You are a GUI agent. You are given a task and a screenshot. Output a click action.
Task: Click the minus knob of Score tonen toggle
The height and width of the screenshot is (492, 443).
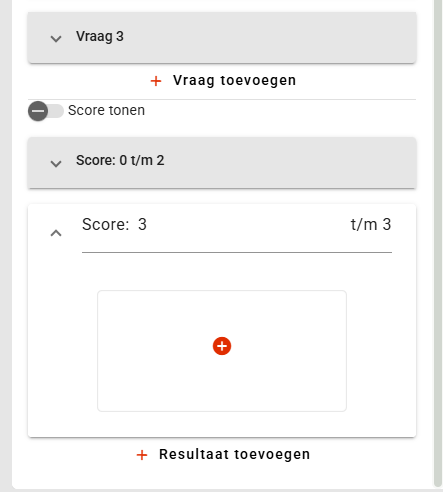click(38, 111)
